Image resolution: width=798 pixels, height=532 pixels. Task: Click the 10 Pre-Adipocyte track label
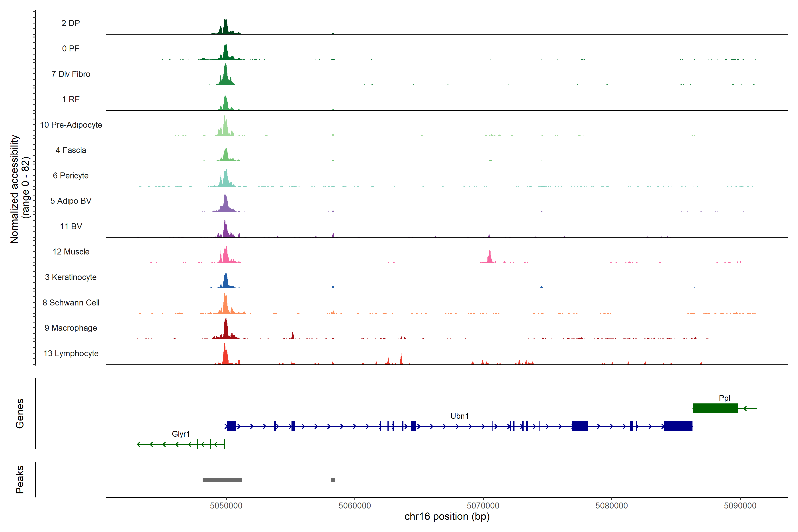[x=70, y=125]
